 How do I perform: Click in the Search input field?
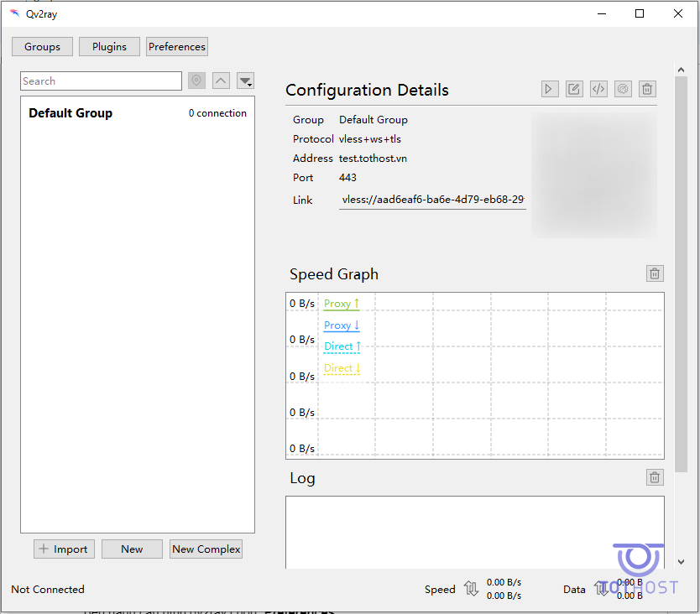pos(101,81)
